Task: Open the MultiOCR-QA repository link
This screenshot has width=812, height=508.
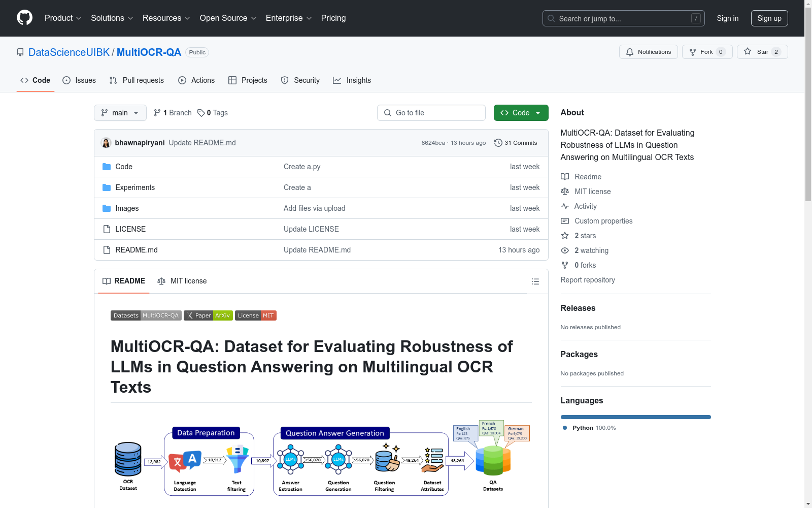Action: [x=149, y=52]
